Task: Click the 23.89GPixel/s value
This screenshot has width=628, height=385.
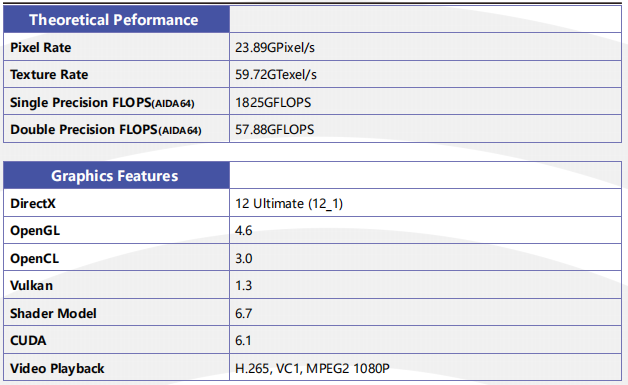Action: tap(275, 47)
